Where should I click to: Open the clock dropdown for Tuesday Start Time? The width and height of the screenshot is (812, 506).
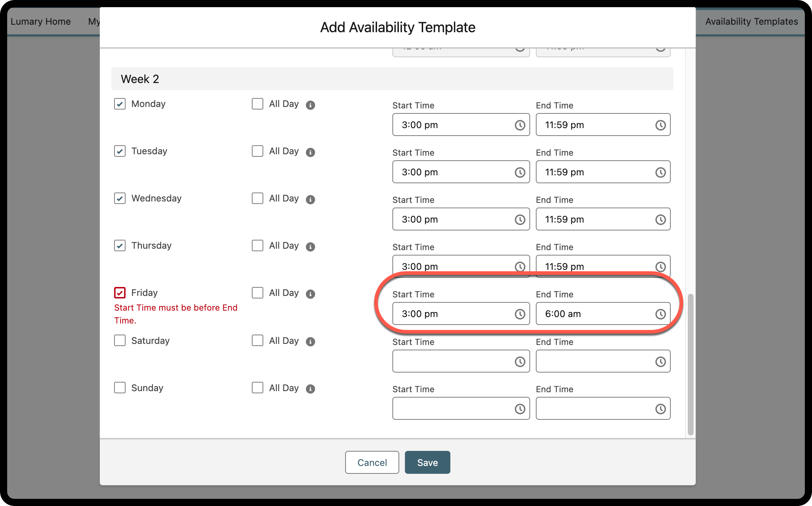pyautogui.click(x=519, y=172)
